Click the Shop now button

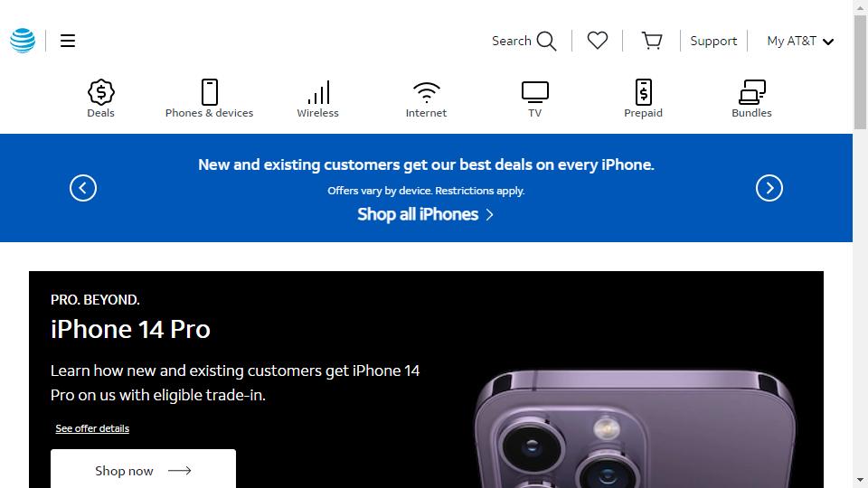(144, 470)
